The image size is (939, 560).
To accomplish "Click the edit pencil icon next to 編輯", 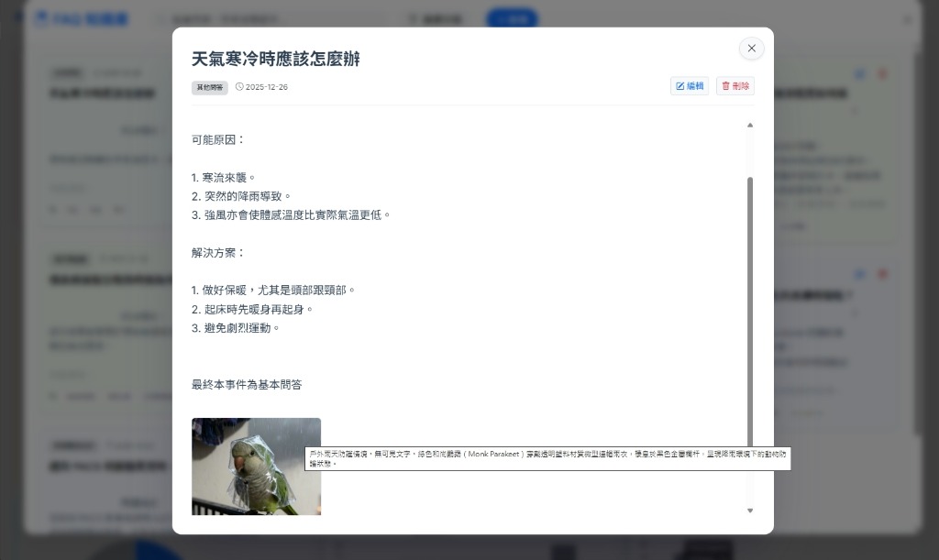I will [x=680, y=85].
